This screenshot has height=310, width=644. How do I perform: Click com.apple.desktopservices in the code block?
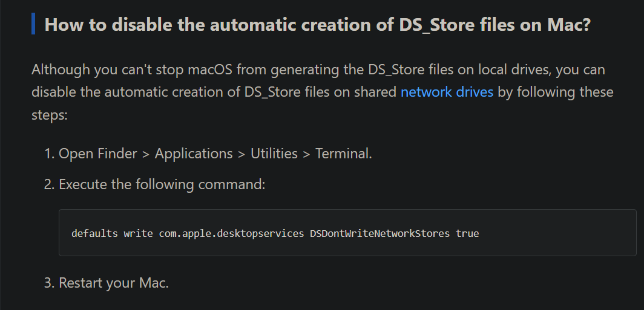coord(231,234)
